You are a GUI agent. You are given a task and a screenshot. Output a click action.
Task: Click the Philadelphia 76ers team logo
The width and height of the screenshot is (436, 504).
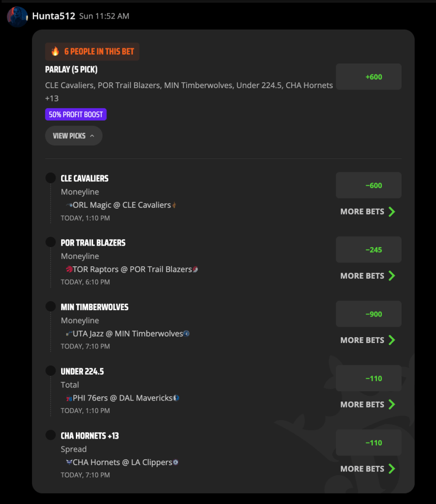tap(69, 398)
